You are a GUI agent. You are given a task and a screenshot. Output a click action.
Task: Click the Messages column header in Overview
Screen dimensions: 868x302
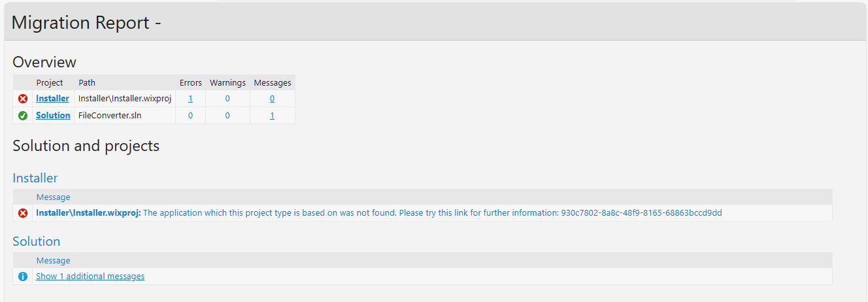[x=273, y=83]
